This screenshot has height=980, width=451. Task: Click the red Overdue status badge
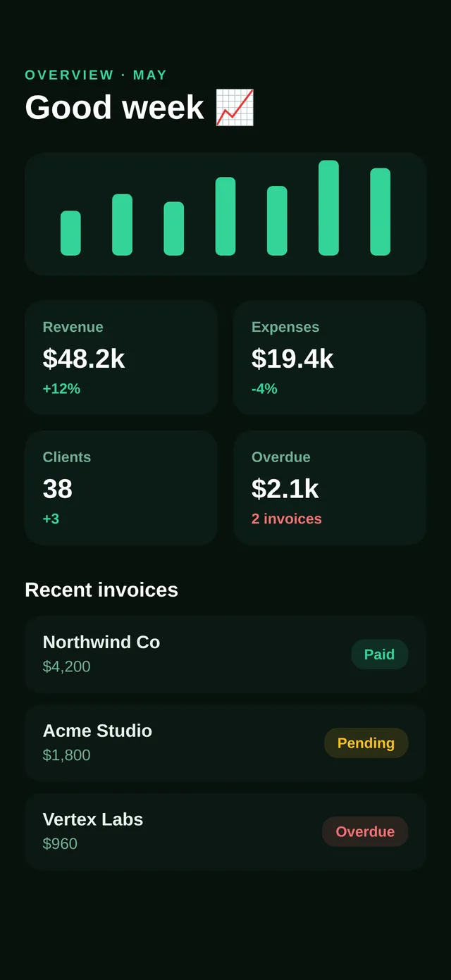click(365, 832)
